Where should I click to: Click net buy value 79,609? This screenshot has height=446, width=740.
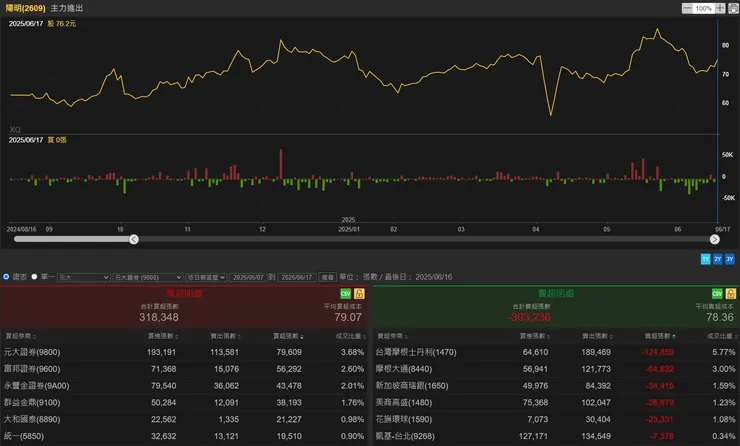(289, 352)
